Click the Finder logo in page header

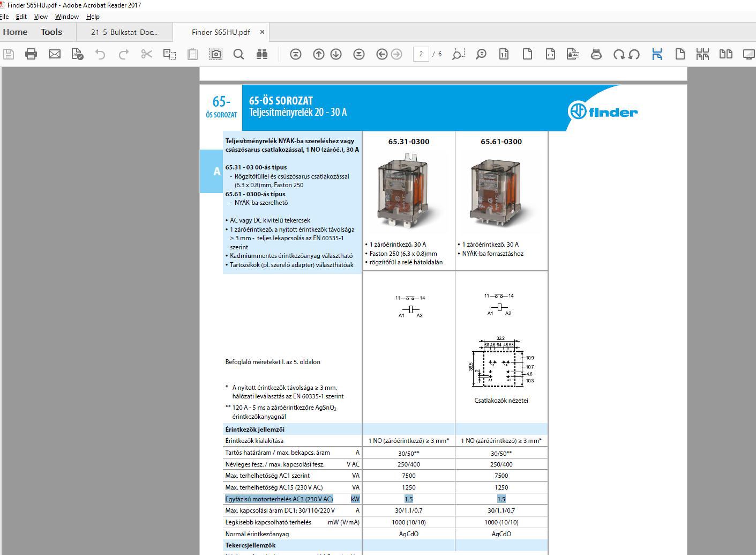[x=603, y=111]
